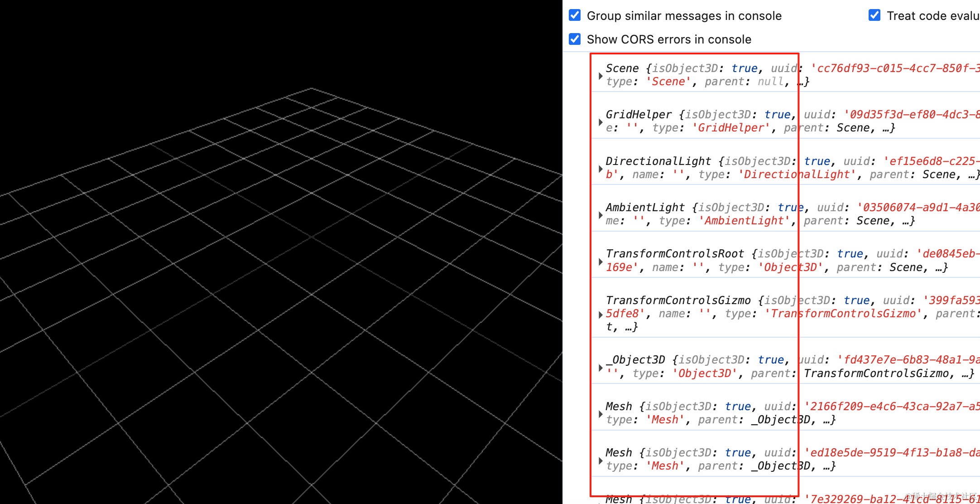
Task: Expand the DirectionalLight object log entry
Action: pos(600,169)
